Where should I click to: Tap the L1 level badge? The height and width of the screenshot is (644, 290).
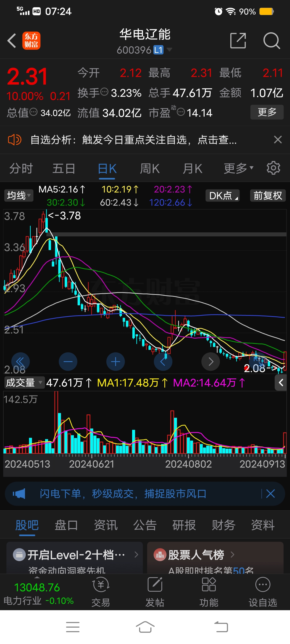(158, 50)
